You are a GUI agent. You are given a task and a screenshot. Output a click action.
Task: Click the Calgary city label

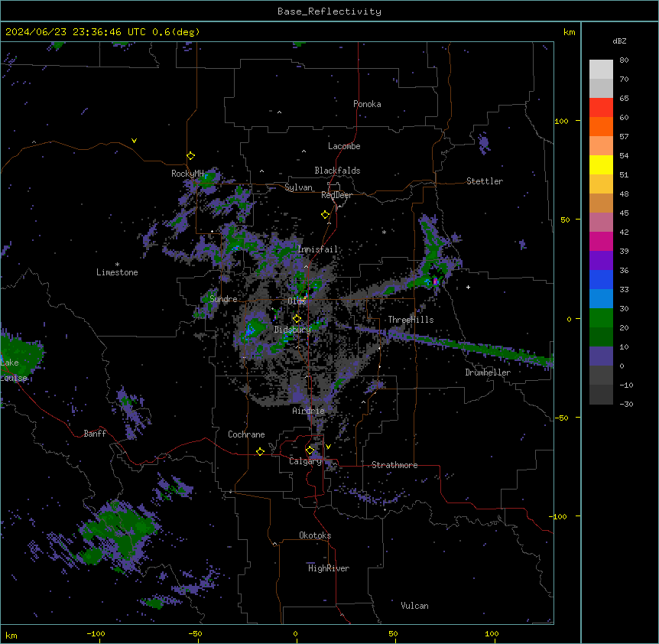[x=305, y=461]
